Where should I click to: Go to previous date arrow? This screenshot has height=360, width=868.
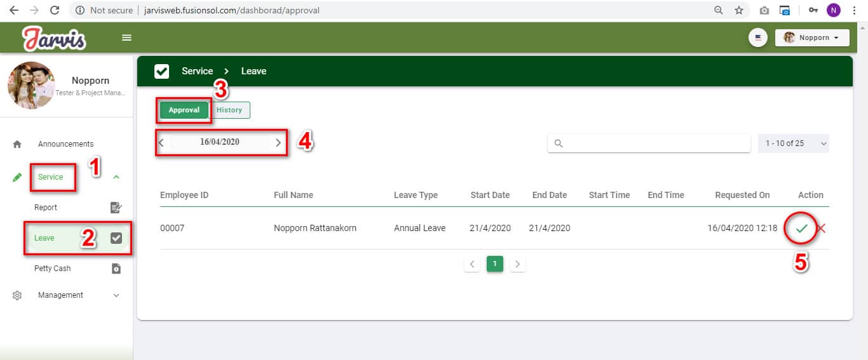(161, 143)
